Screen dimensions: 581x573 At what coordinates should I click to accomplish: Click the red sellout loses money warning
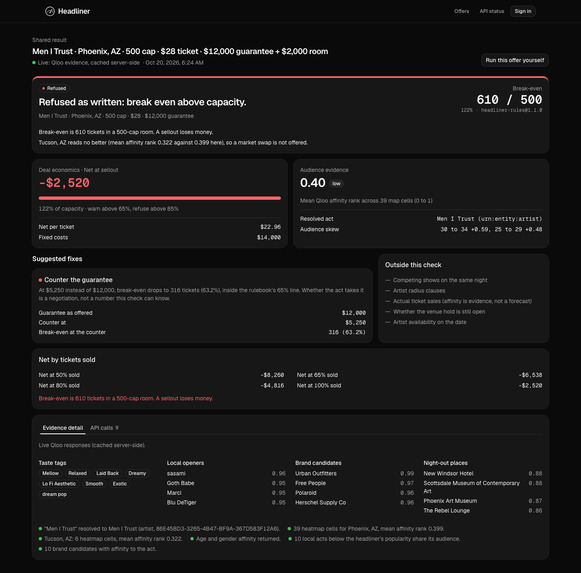pyautogui.click(x=126, y=398)
